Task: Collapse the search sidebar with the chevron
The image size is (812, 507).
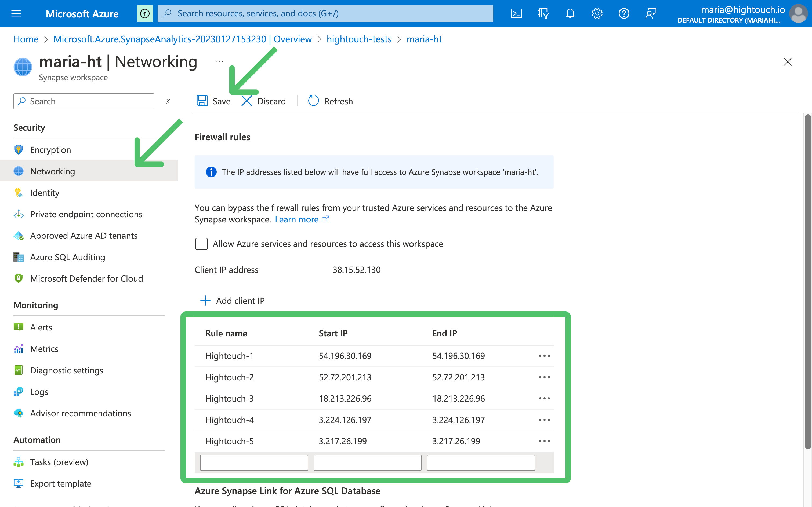Action: (167, 101)
